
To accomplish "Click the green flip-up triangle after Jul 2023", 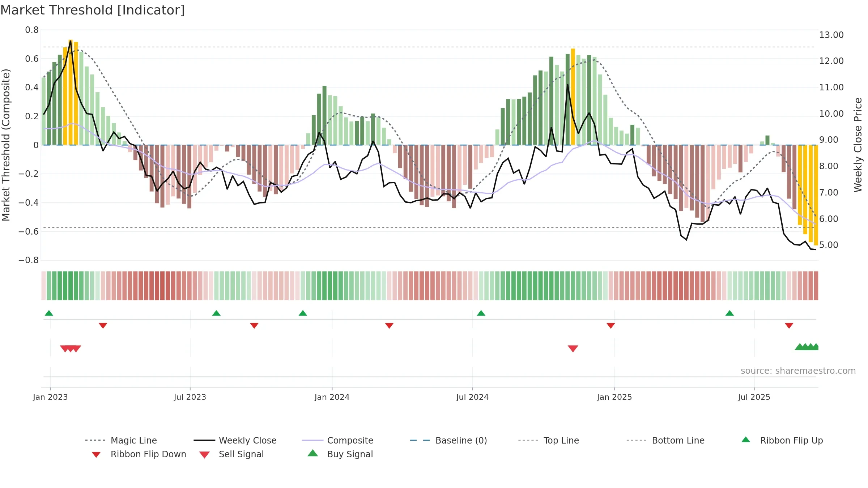I will pos(216,313).
